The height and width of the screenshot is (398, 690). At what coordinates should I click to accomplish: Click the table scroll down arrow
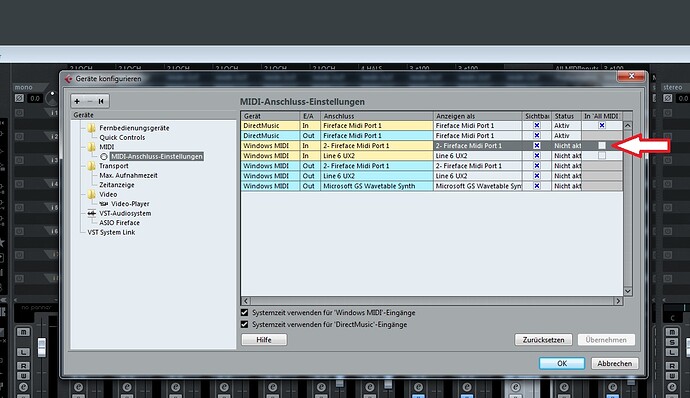(628, 291)
